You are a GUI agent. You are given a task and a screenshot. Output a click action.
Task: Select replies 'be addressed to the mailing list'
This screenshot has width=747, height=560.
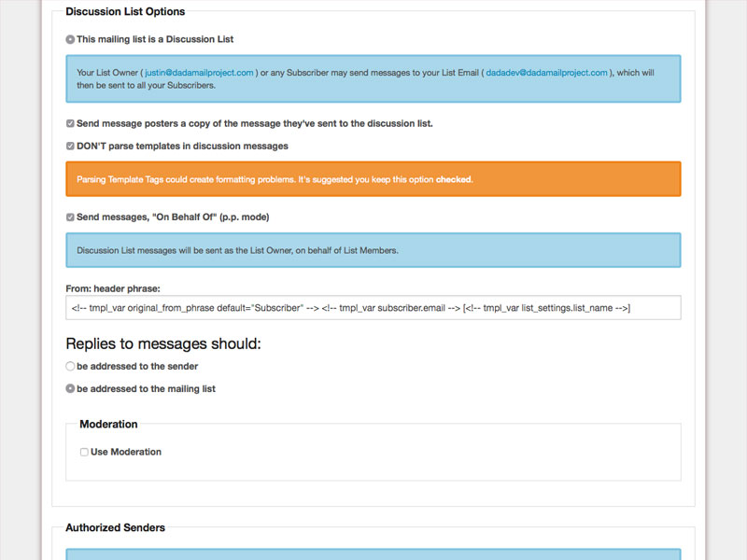pos(71,388)
